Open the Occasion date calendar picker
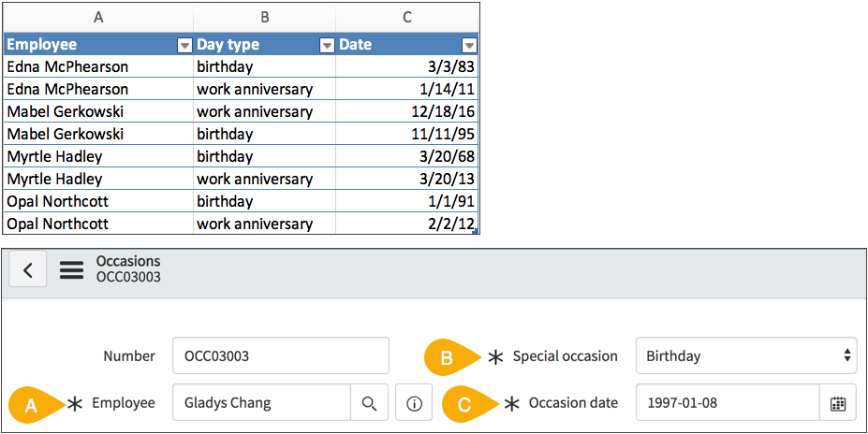 pos(838,403)
